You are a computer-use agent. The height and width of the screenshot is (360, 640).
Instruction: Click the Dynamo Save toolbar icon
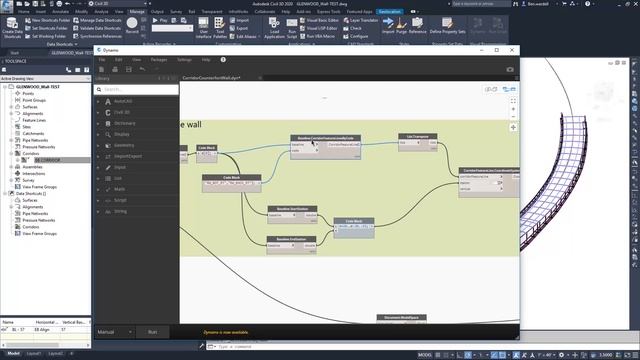coord(129,69)
